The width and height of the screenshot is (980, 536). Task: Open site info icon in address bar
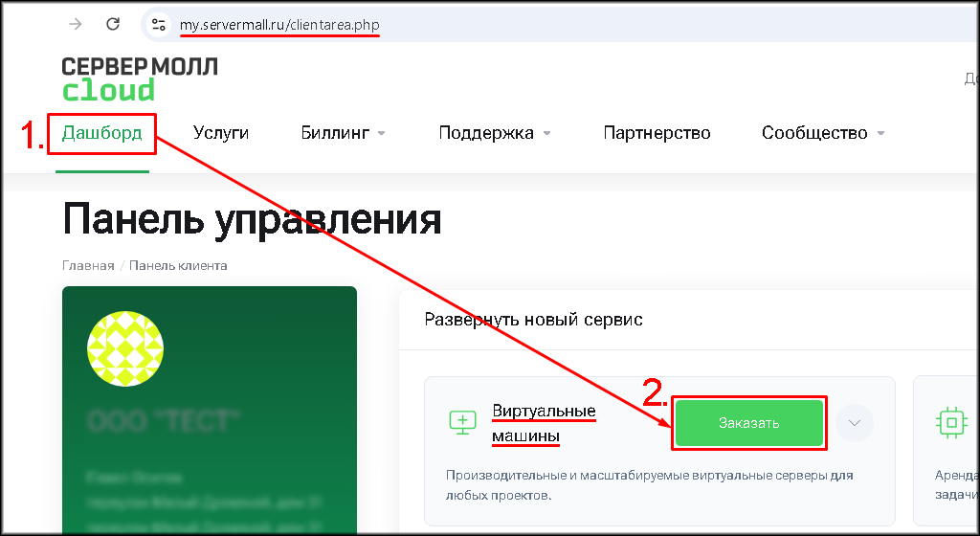click(159, 25)
